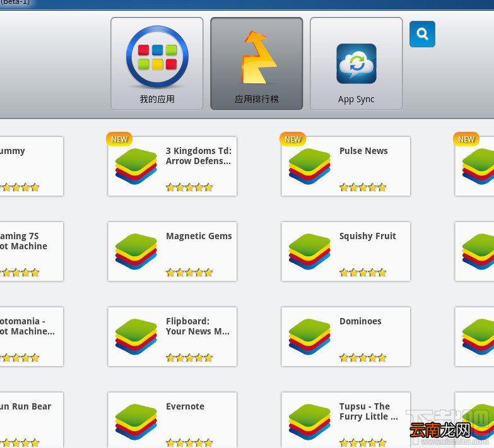Click the orange arrow ranking icon

pyautogui.click(x=259, y=57)
